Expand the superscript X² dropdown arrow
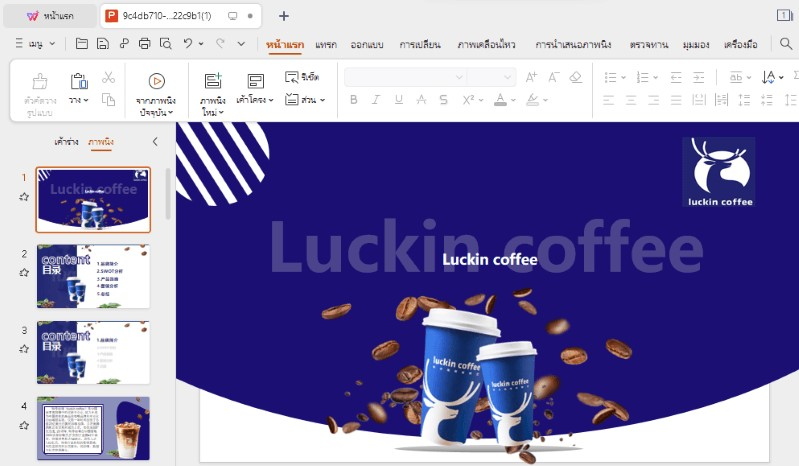 tap(481, 100)
